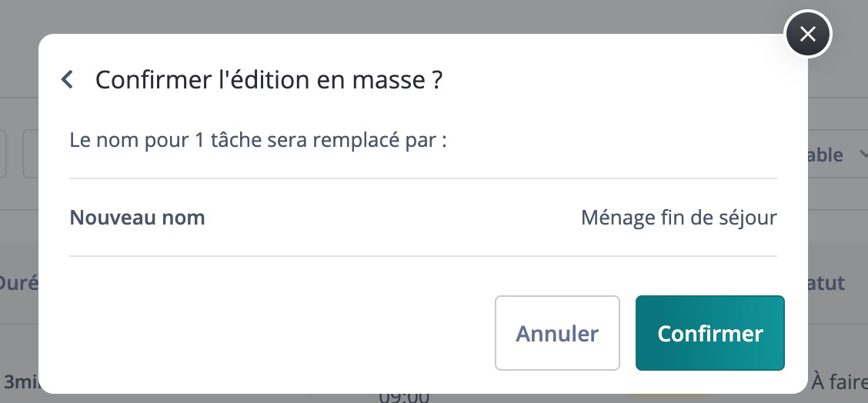Click the question mark in the dialog title
Viewport: 868px width, 403px height.
click(436, 80)
